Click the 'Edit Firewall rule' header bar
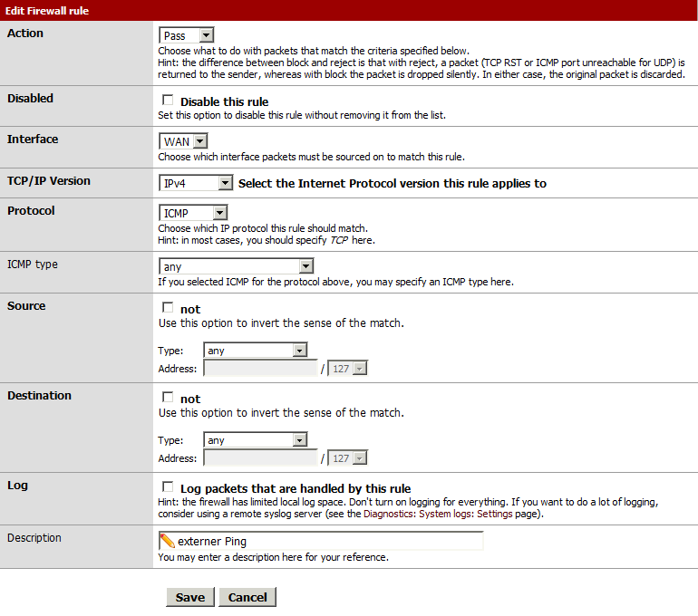 (349, 10)
